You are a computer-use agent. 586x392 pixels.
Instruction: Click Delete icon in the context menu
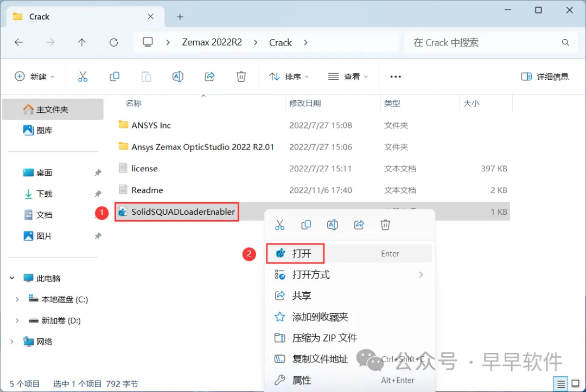click(x=385, y=225)
